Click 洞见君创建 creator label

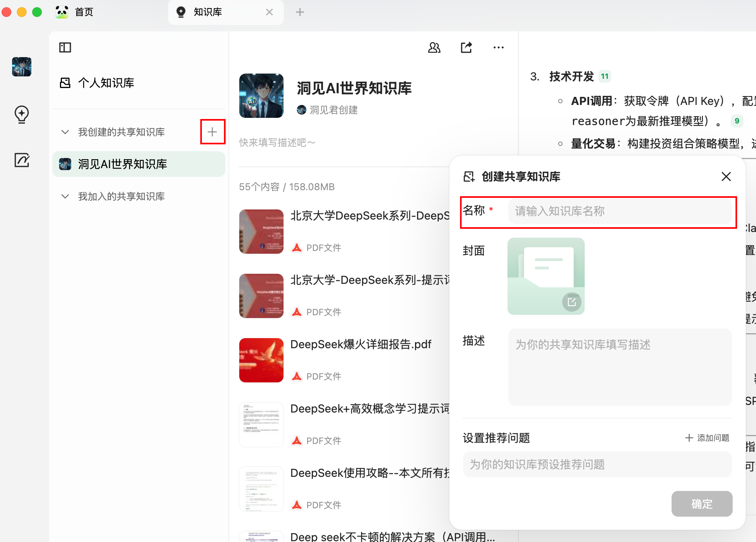tap(333, 110)
